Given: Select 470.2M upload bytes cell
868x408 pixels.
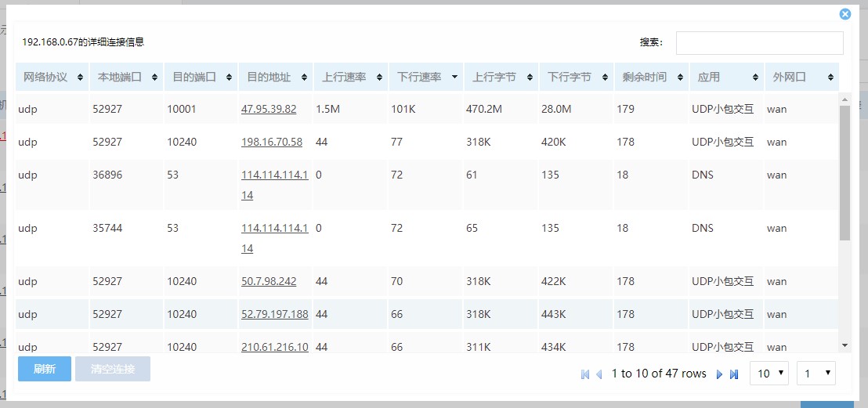Looking at the screenshot, I should (x=501, y=109).
